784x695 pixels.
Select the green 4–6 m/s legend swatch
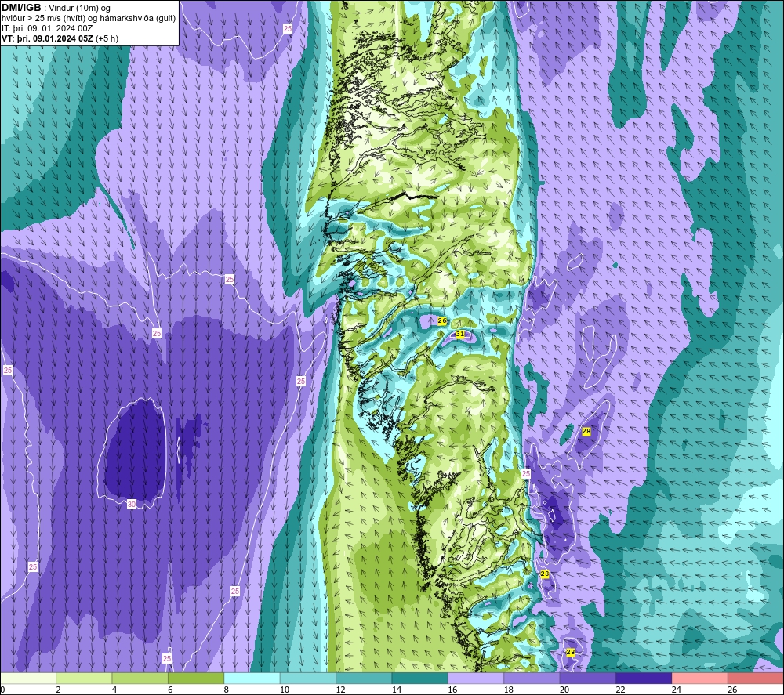tap(140, 678)
